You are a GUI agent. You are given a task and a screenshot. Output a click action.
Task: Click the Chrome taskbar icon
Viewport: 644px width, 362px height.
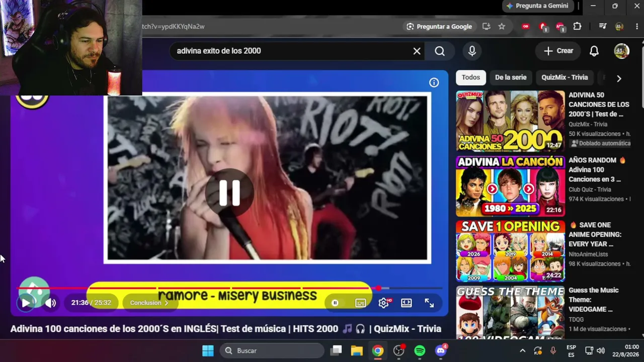click(378, 350)
